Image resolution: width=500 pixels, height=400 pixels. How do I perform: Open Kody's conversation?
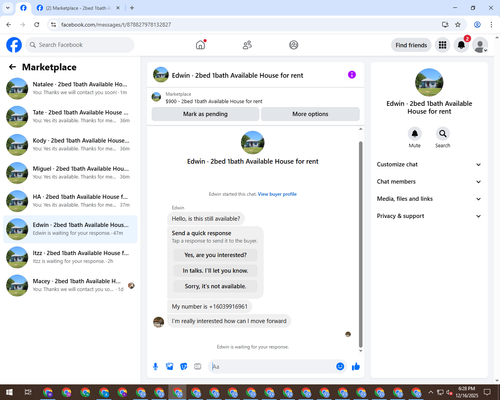[70, 144]
